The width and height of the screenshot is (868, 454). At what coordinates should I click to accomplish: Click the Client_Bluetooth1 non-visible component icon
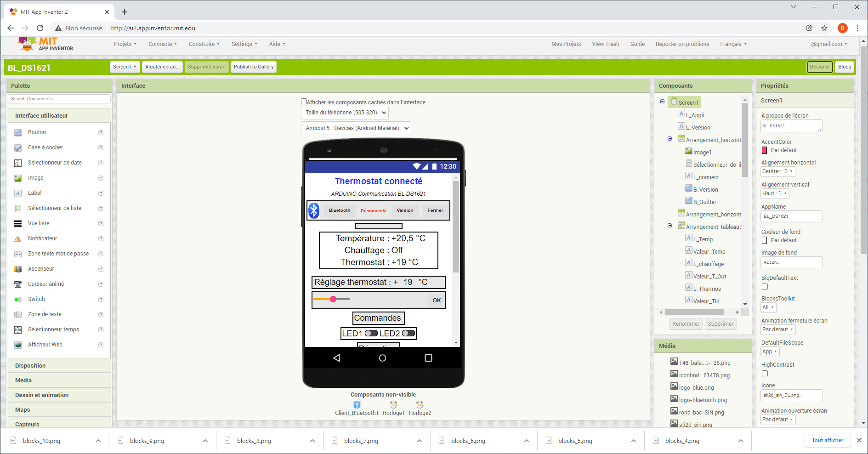coord(357,405)
